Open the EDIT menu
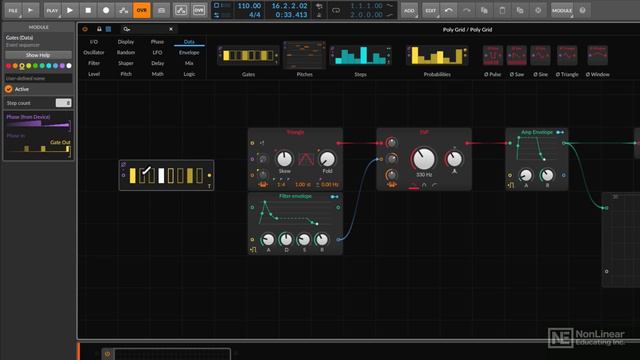This screenshot has width=640, height=360. [x=430, y=11]
